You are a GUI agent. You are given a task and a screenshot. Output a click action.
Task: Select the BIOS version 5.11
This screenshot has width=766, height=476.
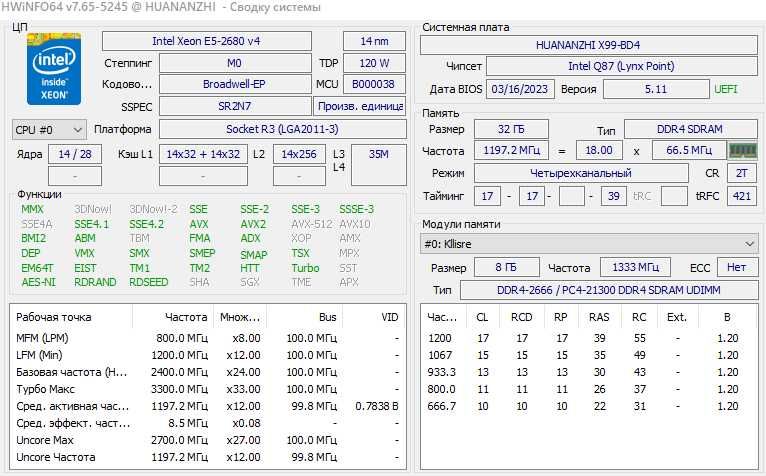pos(656,89)
